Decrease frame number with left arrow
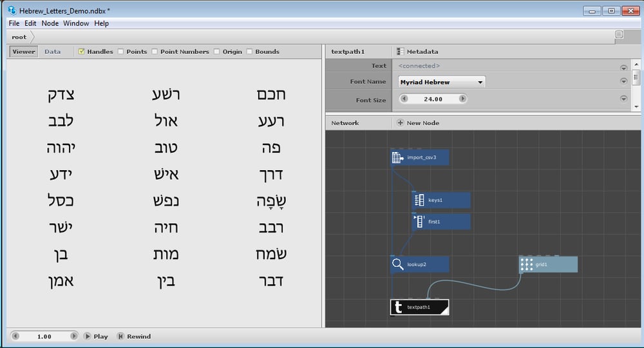 point(15,336)
